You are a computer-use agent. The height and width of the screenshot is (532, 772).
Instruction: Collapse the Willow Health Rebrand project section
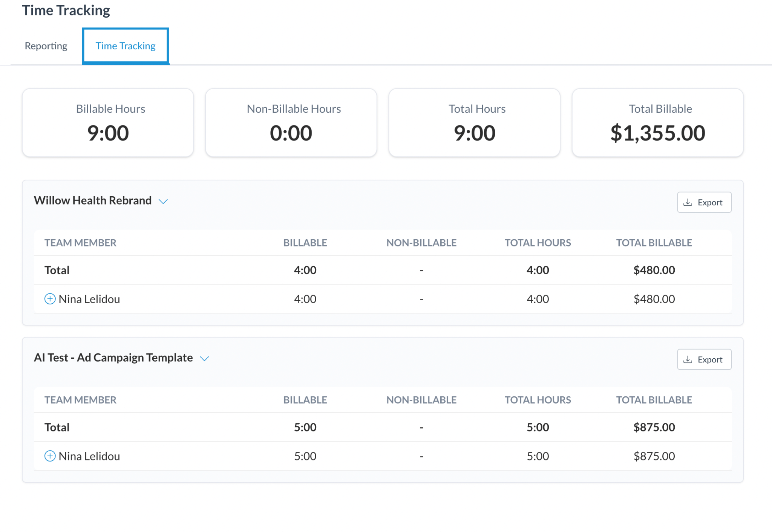pos(164,202)
